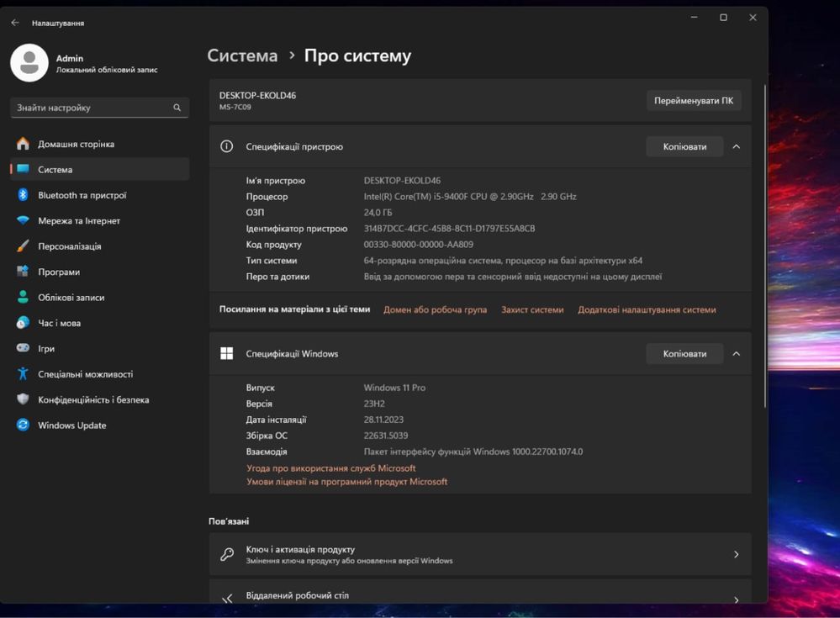This screenshot has height=618, width=840.
Task: Select product code 00330-80000 value
Action: click(x=419, y=244)
